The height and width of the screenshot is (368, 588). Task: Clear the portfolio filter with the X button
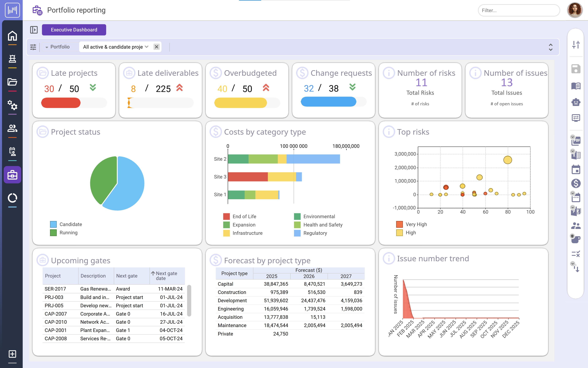tap(156, 47)
